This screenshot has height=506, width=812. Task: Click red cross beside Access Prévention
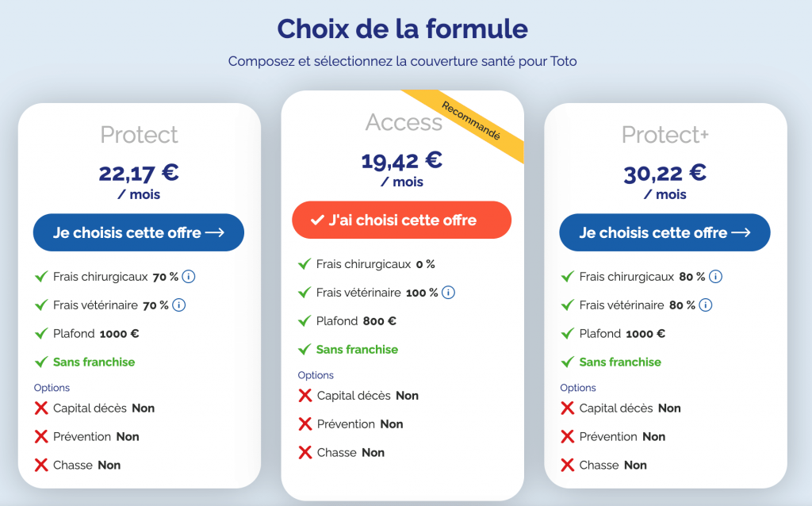click(305, 424)
